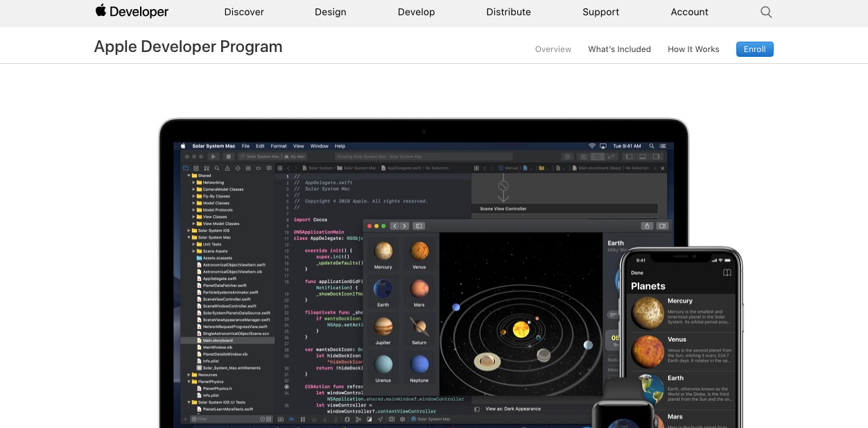
Task: Open the Discover menu in site header
Action: [244, 12]
